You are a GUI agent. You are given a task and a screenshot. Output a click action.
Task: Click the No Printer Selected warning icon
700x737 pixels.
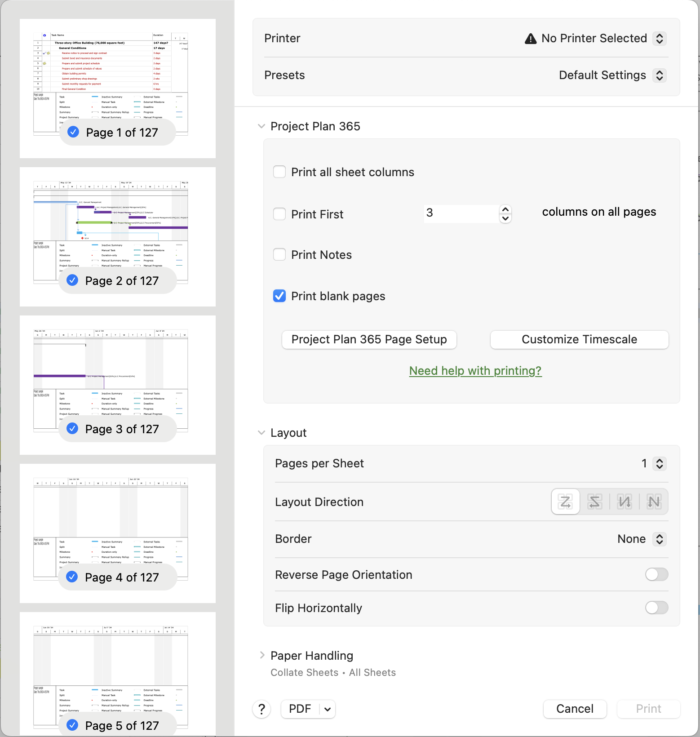(x=531, y=39)
